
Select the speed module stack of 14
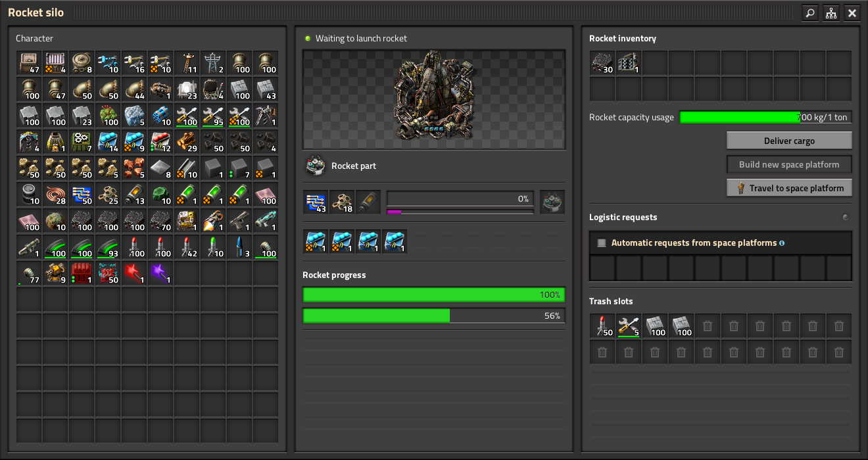coord(108,142)
